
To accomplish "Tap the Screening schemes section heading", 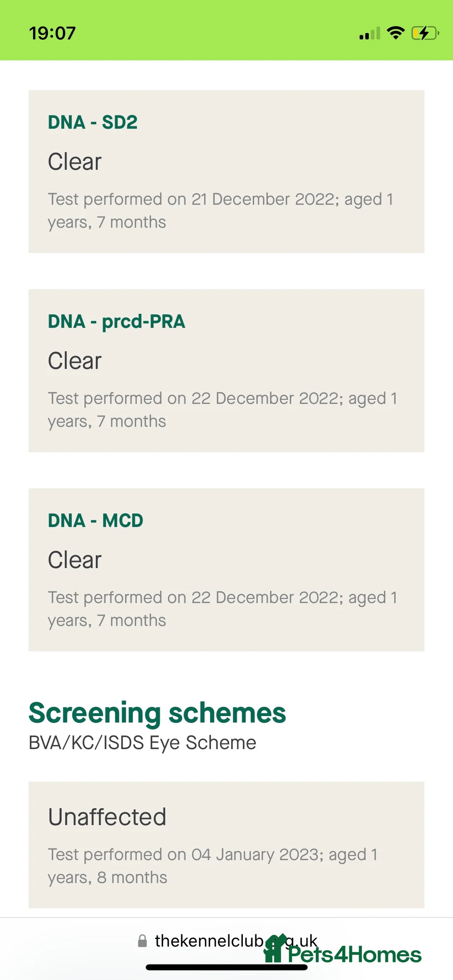I will 157,713.
